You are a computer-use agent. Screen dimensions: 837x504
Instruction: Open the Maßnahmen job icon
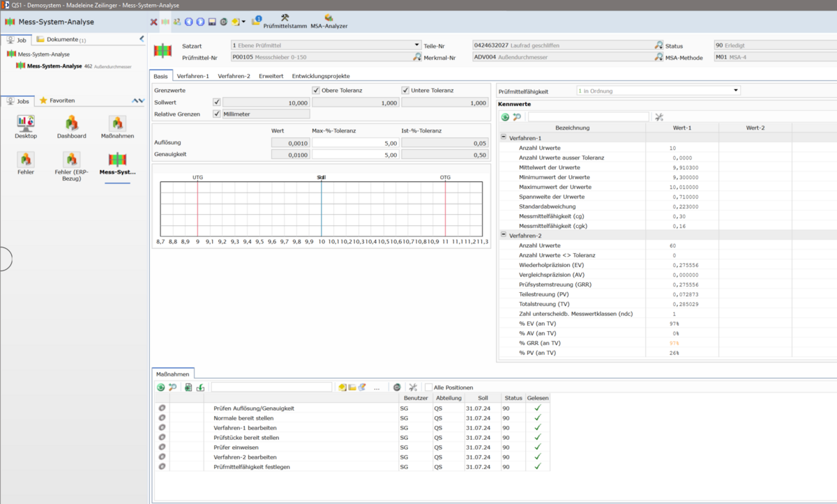117,127
